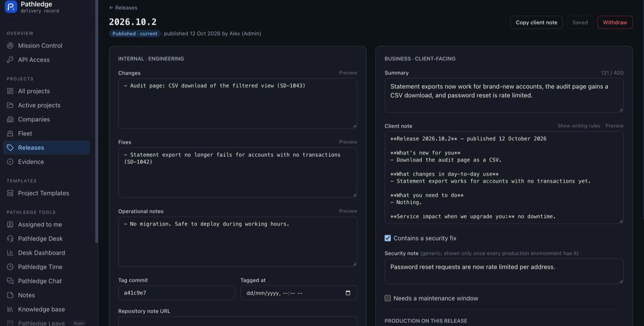Image resolution: width=644 pixels, height=326 pixels.
Task: Check Needs a maintenance window
Action: (388, 298)
